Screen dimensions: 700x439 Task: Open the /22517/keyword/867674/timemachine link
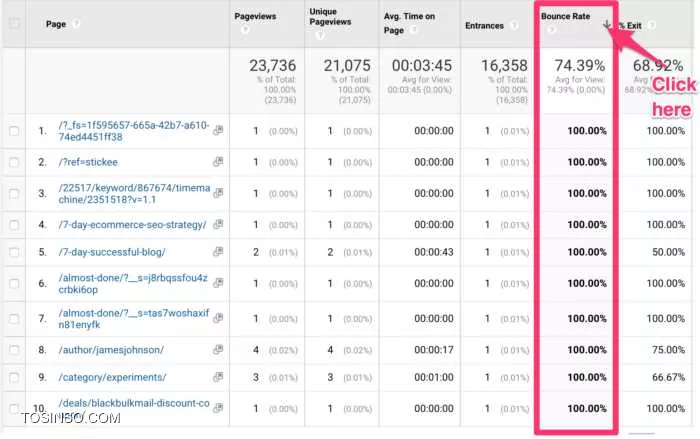[x=134, y=193]
